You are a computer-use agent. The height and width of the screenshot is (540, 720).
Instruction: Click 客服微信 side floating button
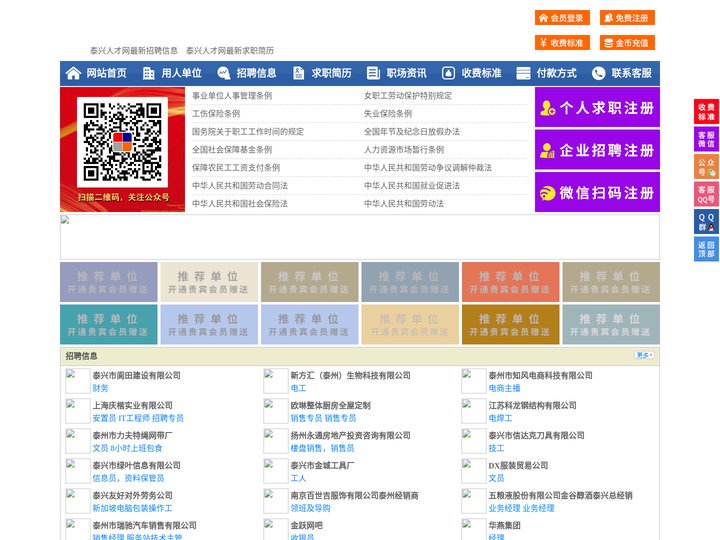[706, 139]
